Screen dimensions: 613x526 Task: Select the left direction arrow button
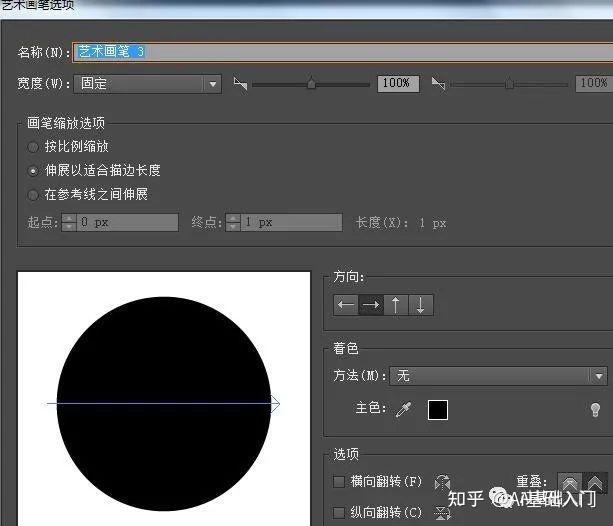pos(346,305)
